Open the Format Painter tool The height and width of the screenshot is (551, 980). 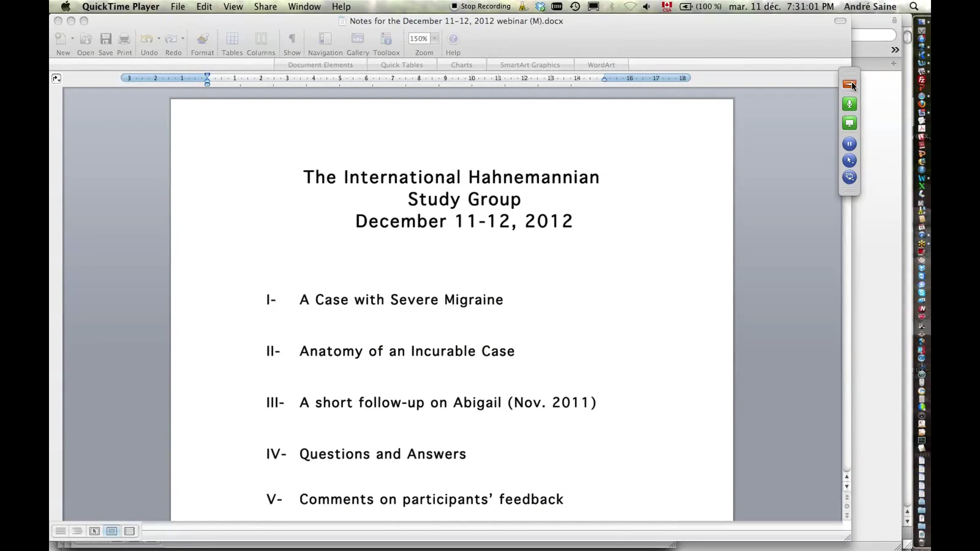[202, 38]
